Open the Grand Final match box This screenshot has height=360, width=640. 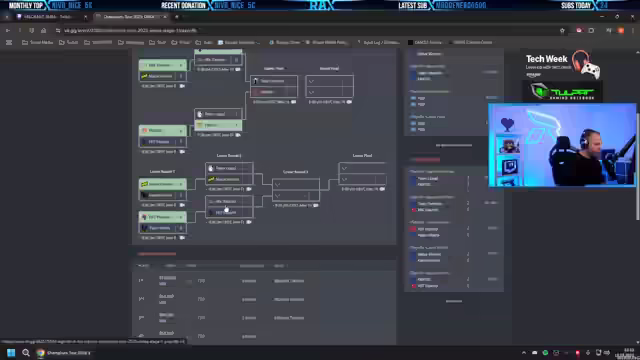(329, 86)
